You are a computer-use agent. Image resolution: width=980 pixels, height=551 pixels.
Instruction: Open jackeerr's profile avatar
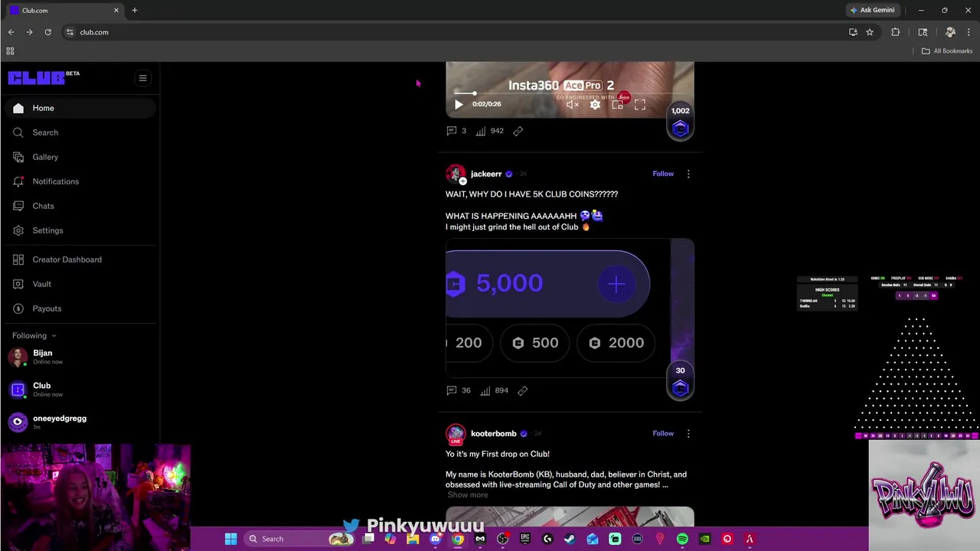pos(456,174)
